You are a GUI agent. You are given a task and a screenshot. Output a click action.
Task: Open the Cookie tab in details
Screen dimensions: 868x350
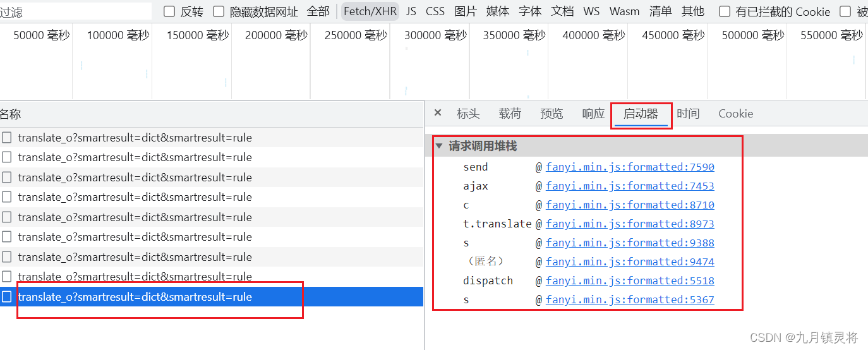tap(735, 114)
